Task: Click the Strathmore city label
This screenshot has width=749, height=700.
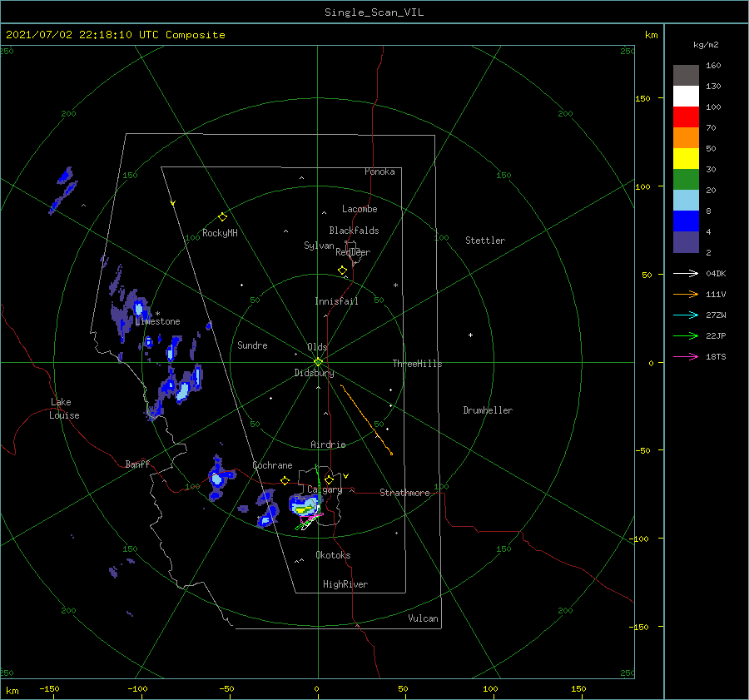Action: [x=404, y=493]
